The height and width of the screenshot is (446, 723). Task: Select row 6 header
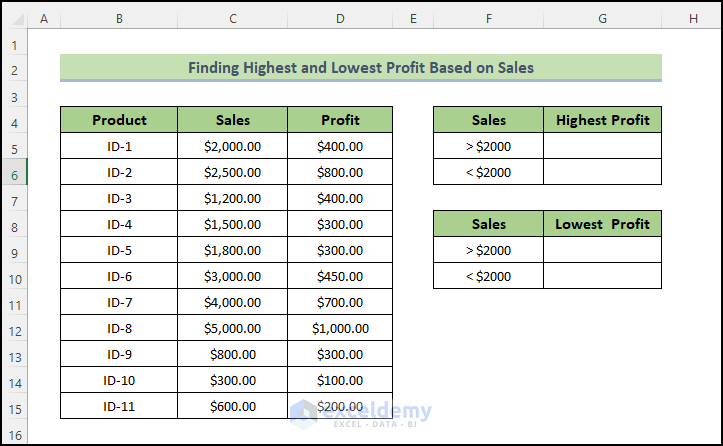click(14, 172)
